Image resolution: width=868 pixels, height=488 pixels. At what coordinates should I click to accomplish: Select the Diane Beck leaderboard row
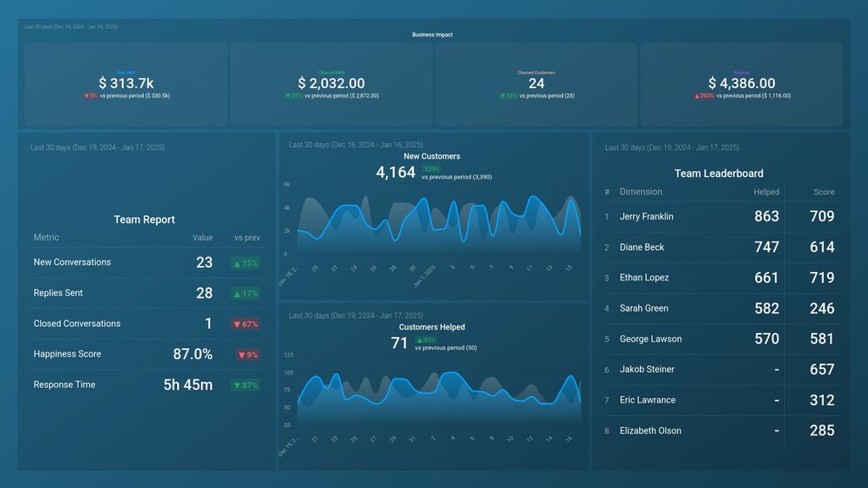pos(720,247)
